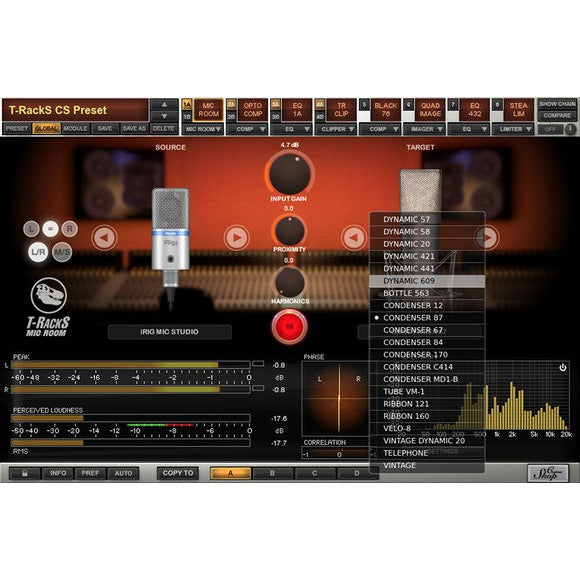This screenshot has width=580, height=580.
Task: Open the CLIPPER module dropdown
Action: [x=335, y=129]
